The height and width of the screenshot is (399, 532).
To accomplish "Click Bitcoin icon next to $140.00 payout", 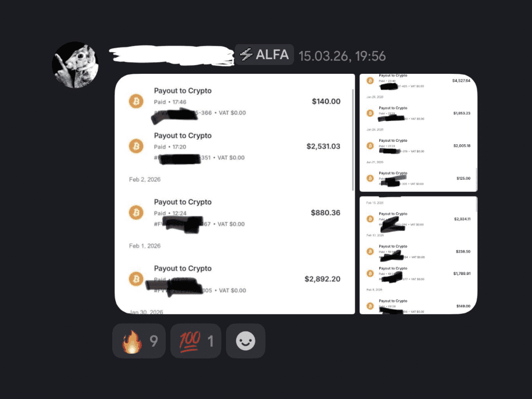I will tap(136, 101).
